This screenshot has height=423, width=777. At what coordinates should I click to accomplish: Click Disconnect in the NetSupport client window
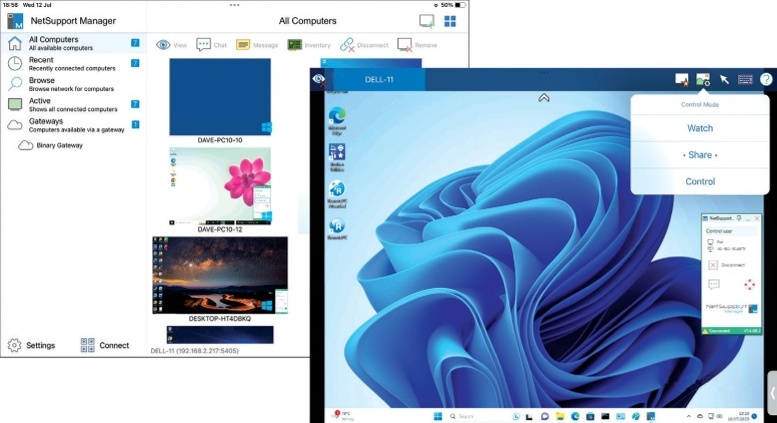(x=726, y=265)
